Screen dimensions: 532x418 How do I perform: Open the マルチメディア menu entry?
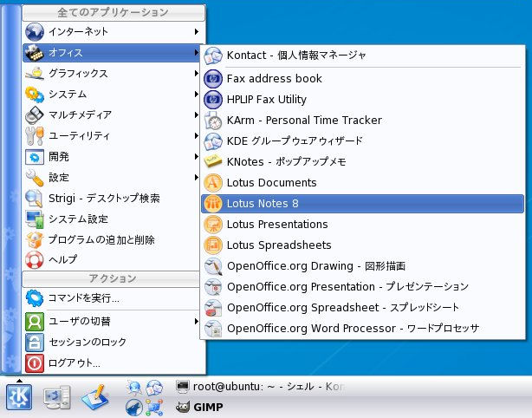click(x=112, y=115)
